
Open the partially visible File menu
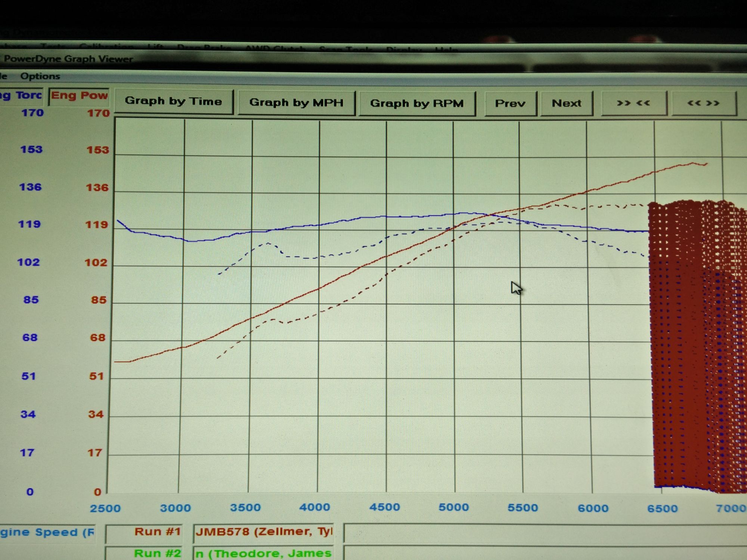coord(4,76)
